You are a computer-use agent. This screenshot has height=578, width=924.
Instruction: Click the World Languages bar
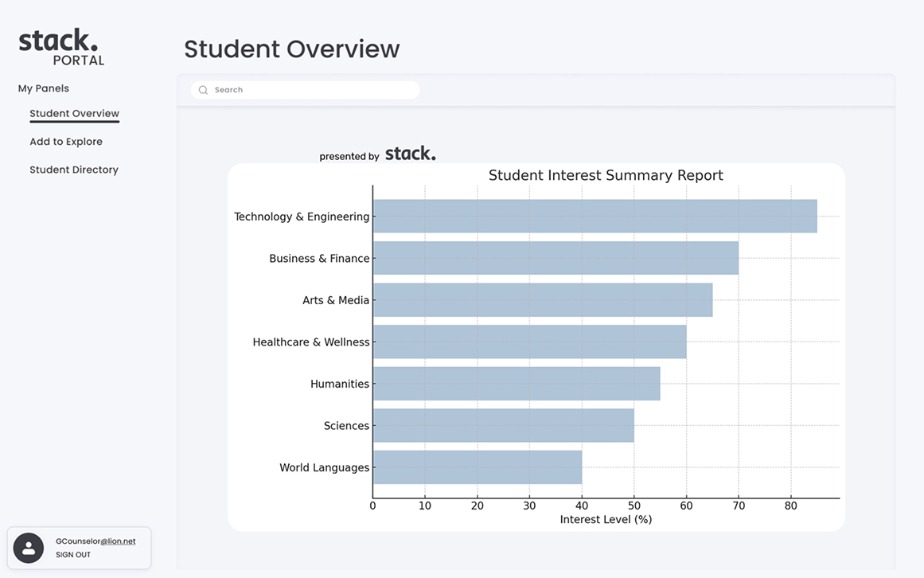point(478,467)
